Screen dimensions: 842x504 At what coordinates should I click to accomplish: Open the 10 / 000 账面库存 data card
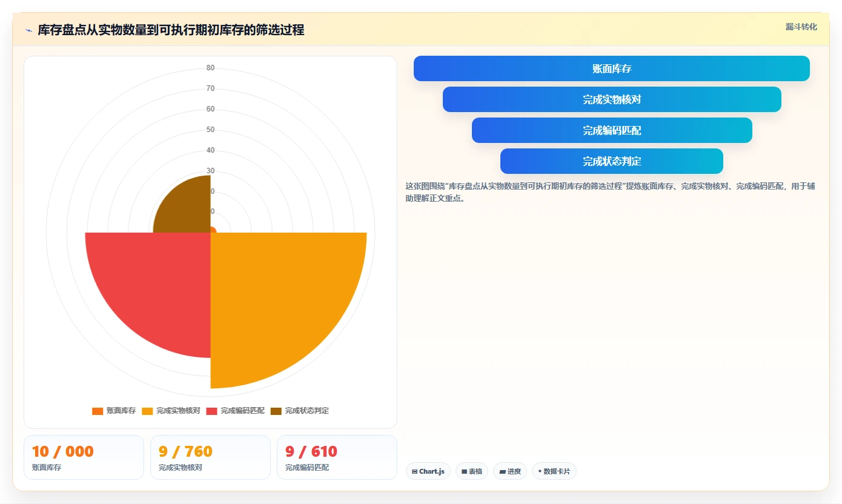[84, 457]
